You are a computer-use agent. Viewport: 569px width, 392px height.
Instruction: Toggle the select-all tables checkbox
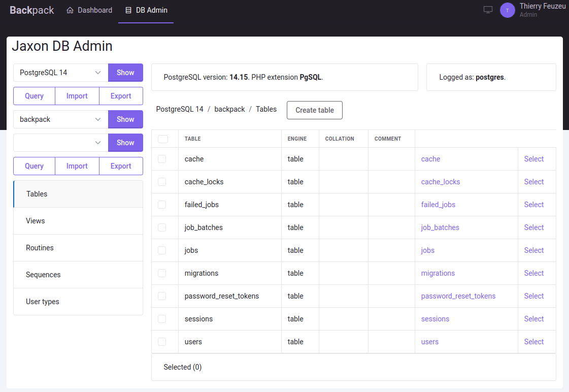162,139
